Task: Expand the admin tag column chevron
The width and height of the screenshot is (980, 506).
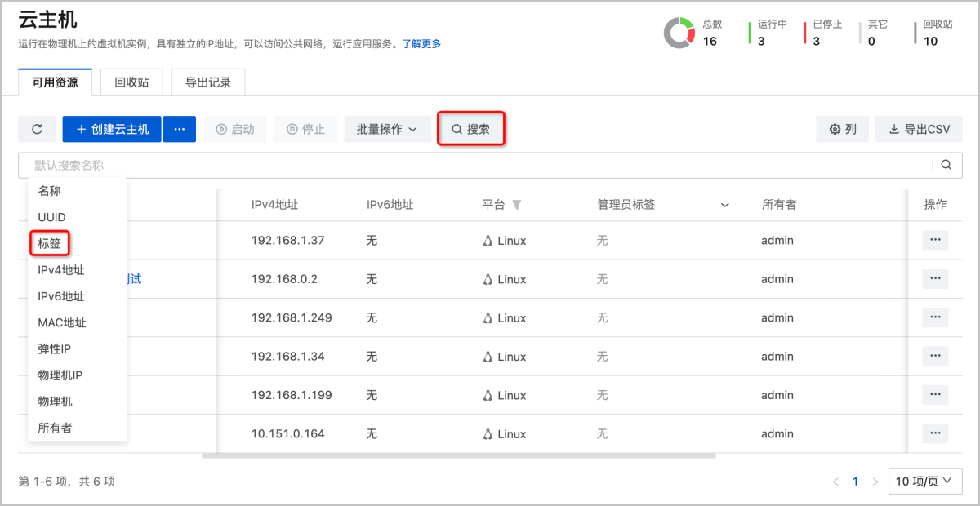Action: [724, 205]
